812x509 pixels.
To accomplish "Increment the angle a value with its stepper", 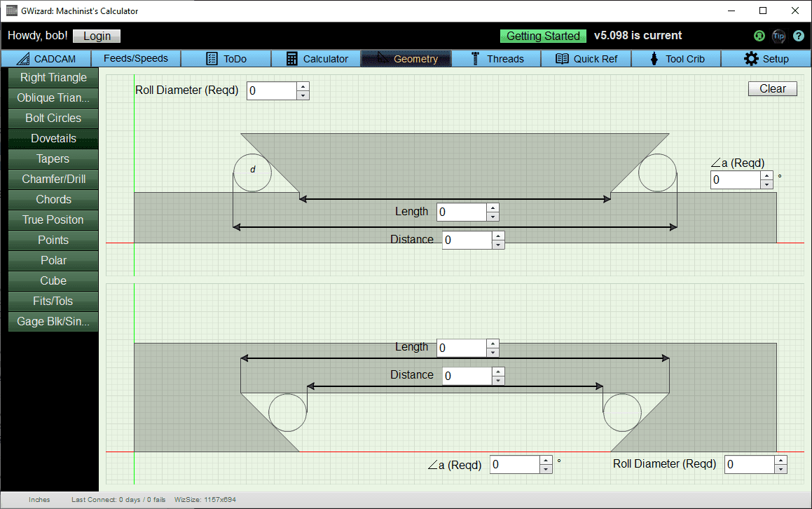I will [x=766, y=176].
